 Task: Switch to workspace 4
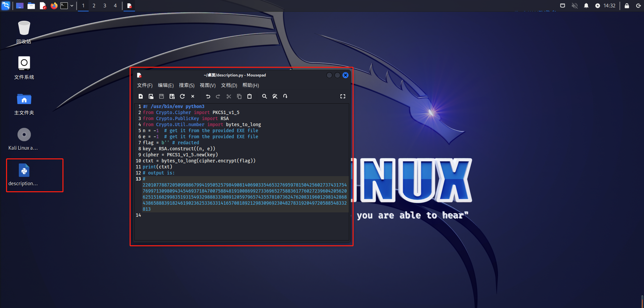point(115,6)
